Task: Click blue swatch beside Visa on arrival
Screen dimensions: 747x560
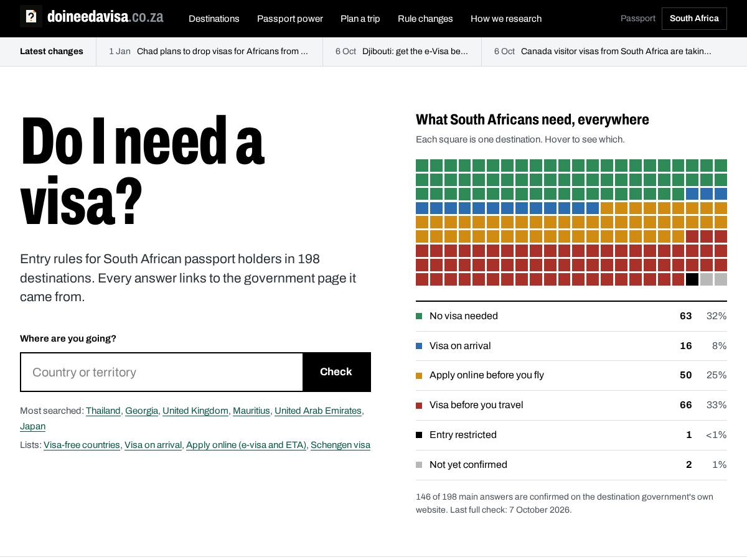Action: pos(419,346)
